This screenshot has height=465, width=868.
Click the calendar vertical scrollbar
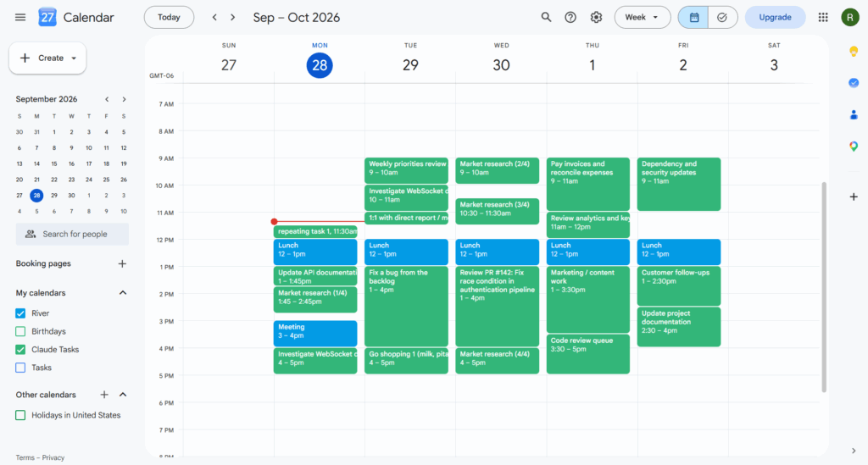[x=824, y=287]
